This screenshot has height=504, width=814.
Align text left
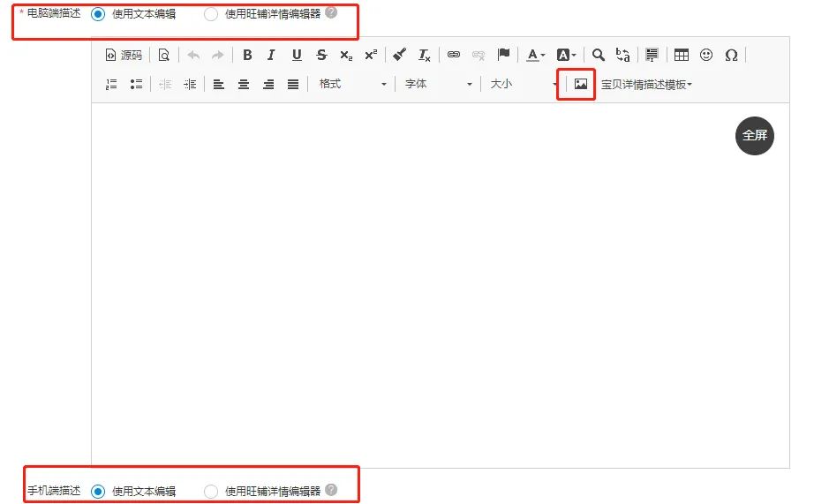(219, 84)
